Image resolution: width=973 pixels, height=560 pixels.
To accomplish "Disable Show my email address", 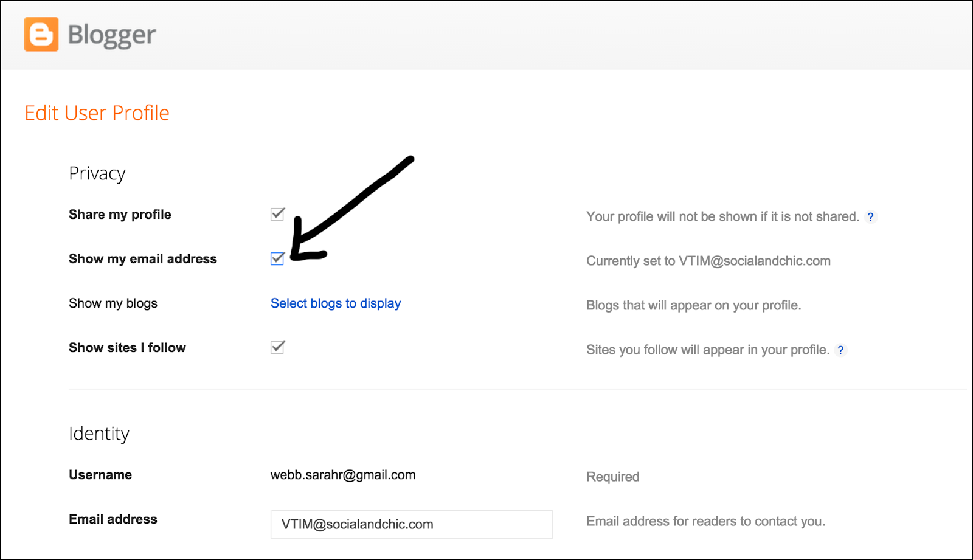I will click(x=277, y=258).
